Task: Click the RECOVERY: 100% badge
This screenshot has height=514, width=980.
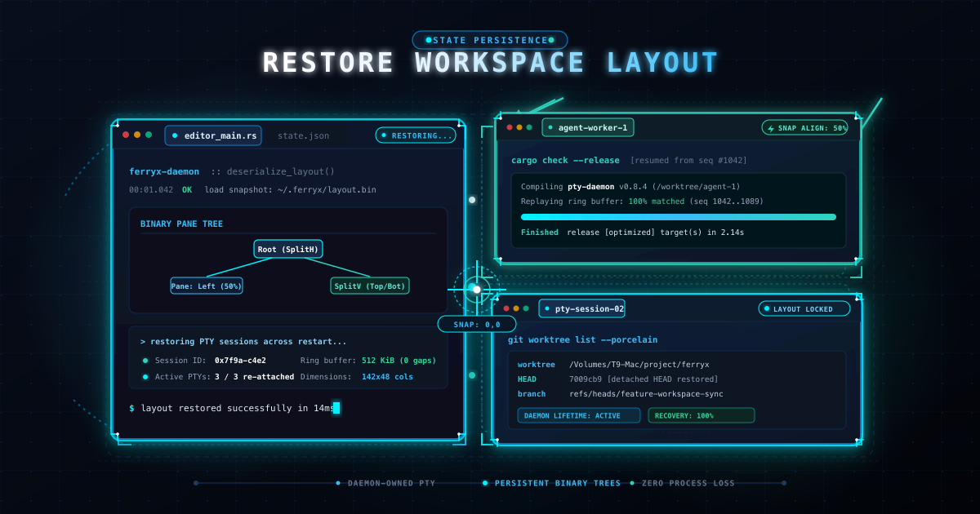Action: pos(701,415)
